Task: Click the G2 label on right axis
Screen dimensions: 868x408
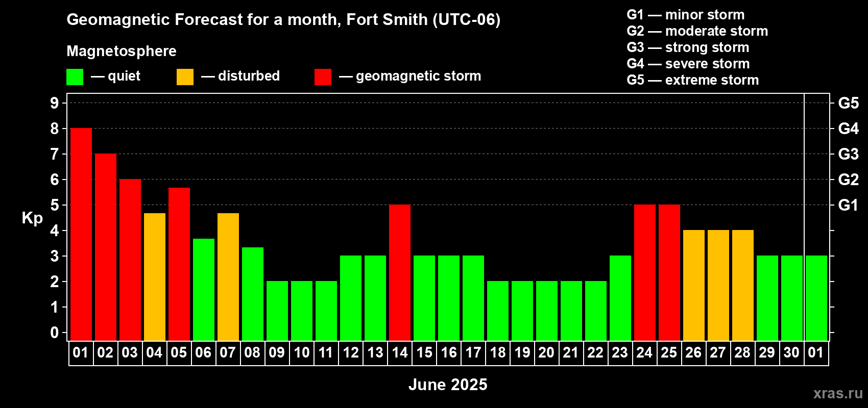Action: click(849, 180)
